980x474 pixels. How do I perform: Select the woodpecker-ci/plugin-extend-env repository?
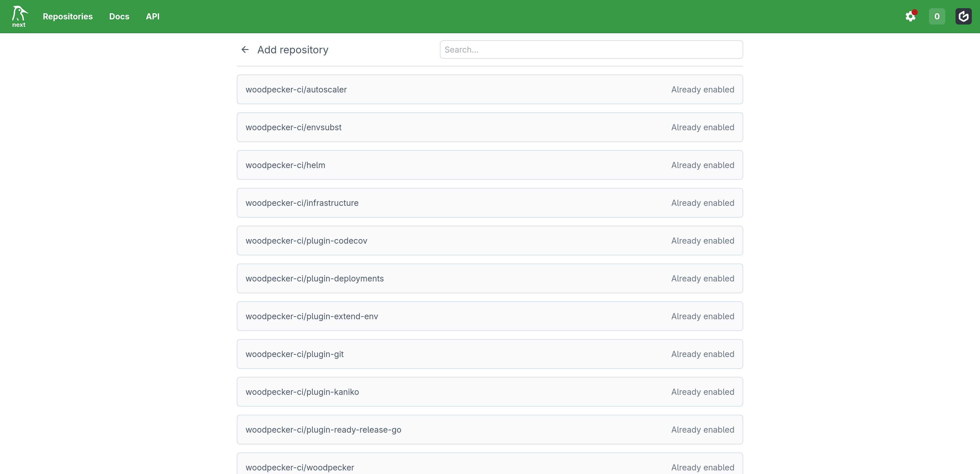coord(490,316)
